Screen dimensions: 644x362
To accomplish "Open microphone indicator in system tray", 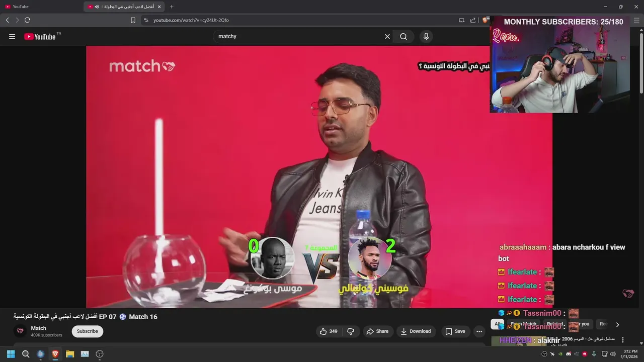I will click(x=594, y=354).
